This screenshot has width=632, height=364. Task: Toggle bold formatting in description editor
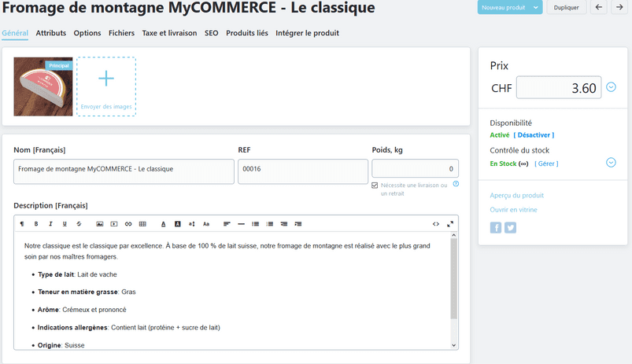[36, 224]
